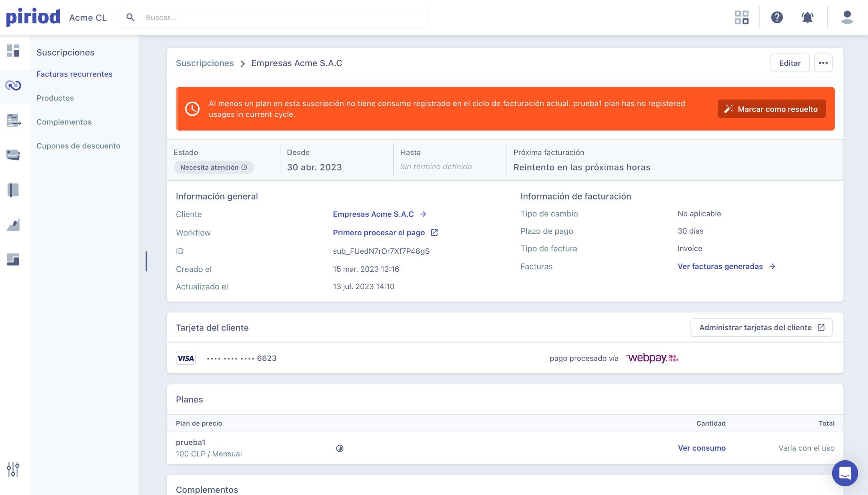Viewport: 868px width, 495px height.
Task: Click the sidebar collapse handle bar
Action: pyautogui.click(x=147, y=261)
